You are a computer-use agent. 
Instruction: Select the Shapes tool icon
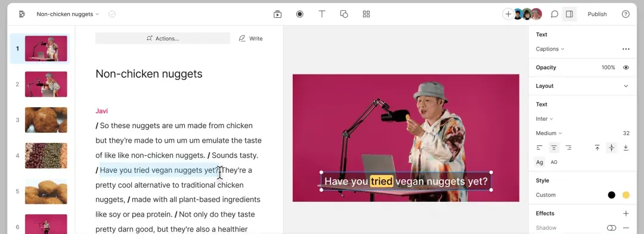coord(344,14)
